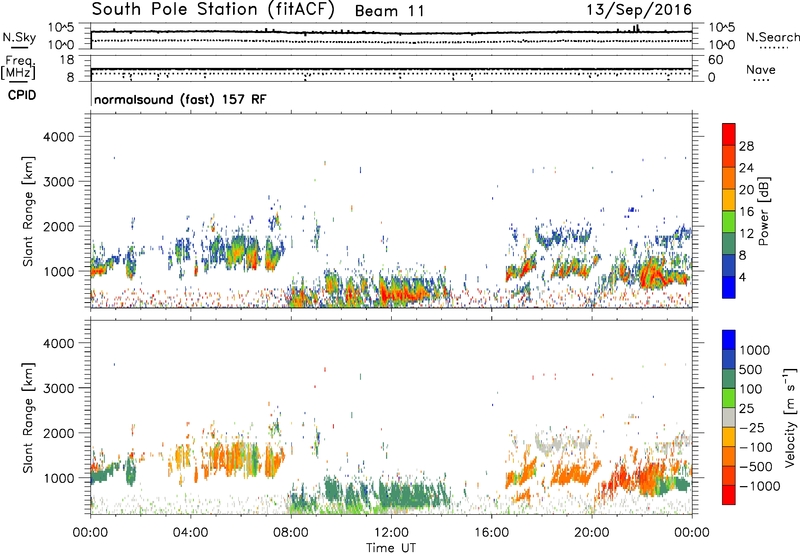This screenshot has width=800, height=554.
Task: Click the 'Time UT' axis title
Action: [x=391, y=547]
